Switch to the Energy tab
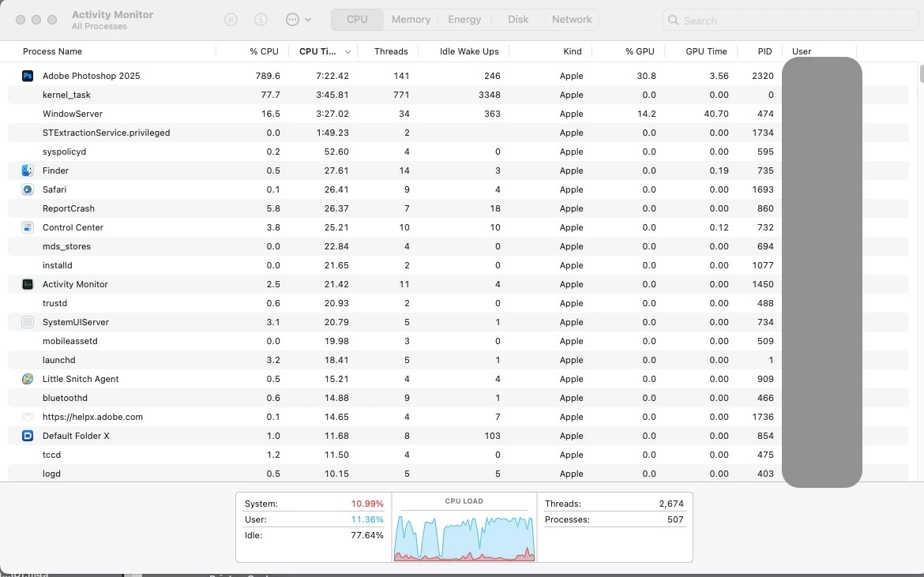This screenshot has height=577, width=924. pos(464,20)
